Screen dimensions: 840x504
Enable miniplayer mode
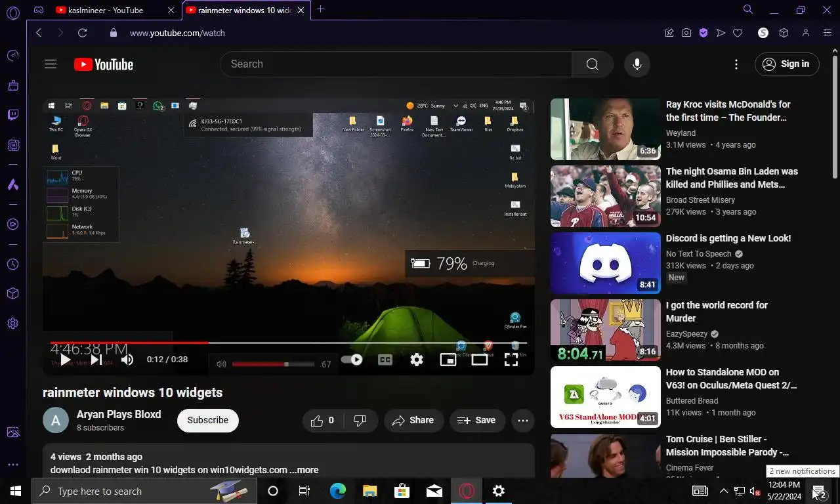click(448, 360)
